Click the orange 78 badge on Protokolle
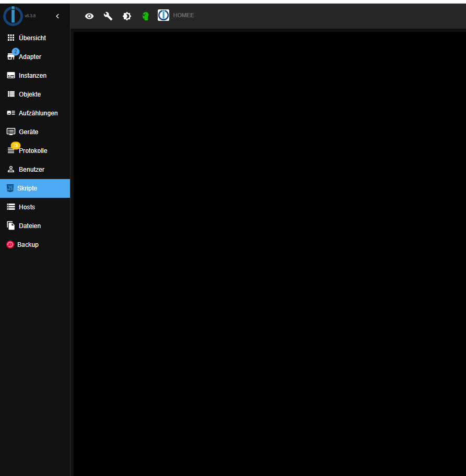466x476 pixels. pos(16,146)
